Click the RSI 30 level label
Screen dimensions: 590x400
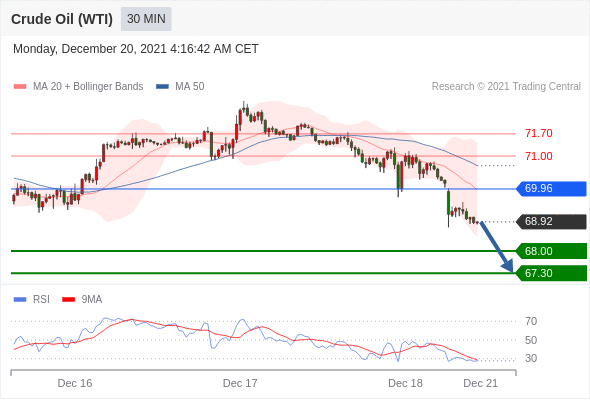click(531, 358)
